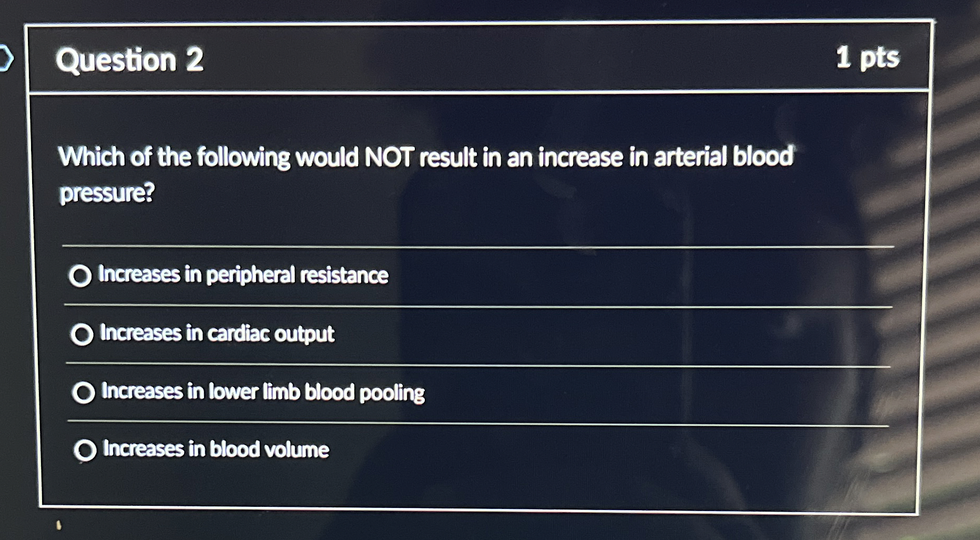
Task: Click the peripheral resistance answer text label
Action: pyautogui.click(x=243, y=274)
